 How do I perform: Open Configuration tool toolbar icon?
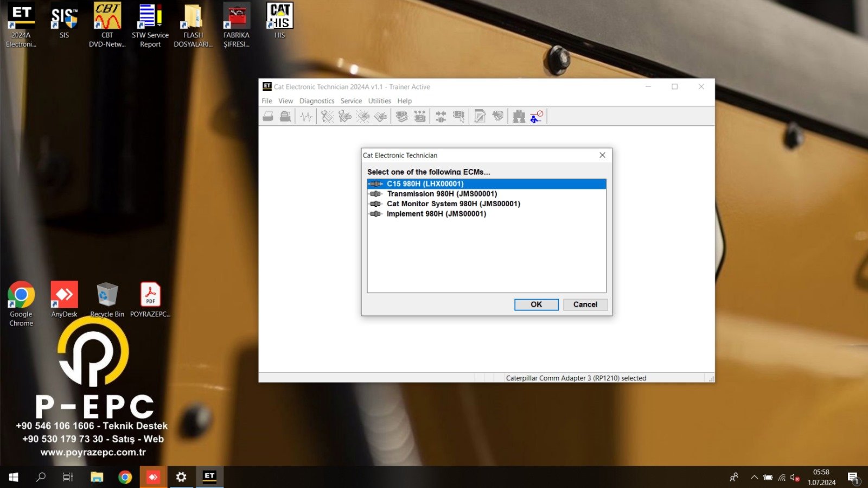420,116
